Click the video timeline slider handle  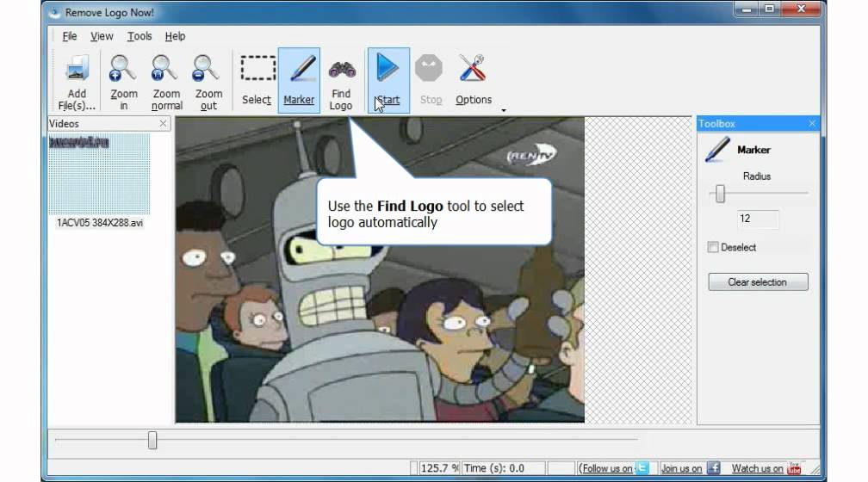coord(152,441)
